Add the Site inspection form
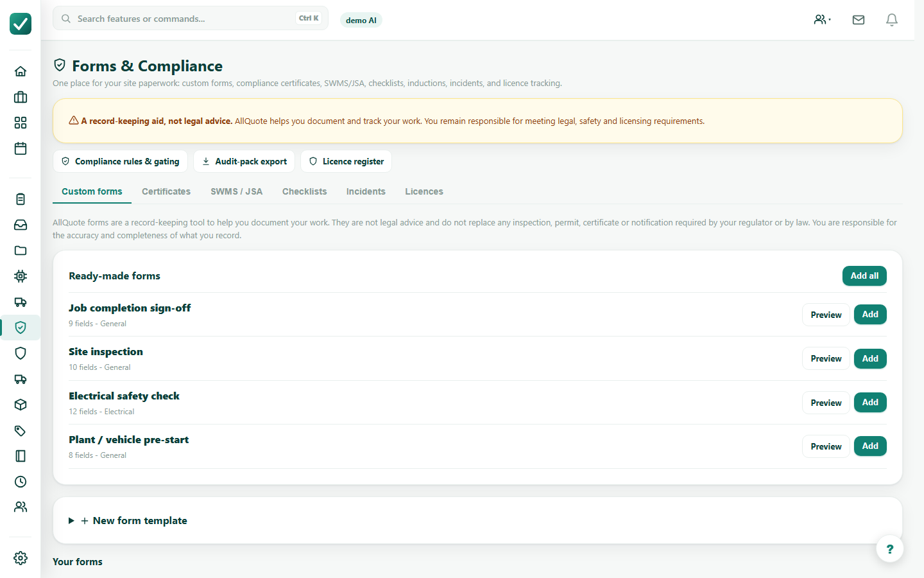This screenshot has width=924, height=578. point(870,358)
